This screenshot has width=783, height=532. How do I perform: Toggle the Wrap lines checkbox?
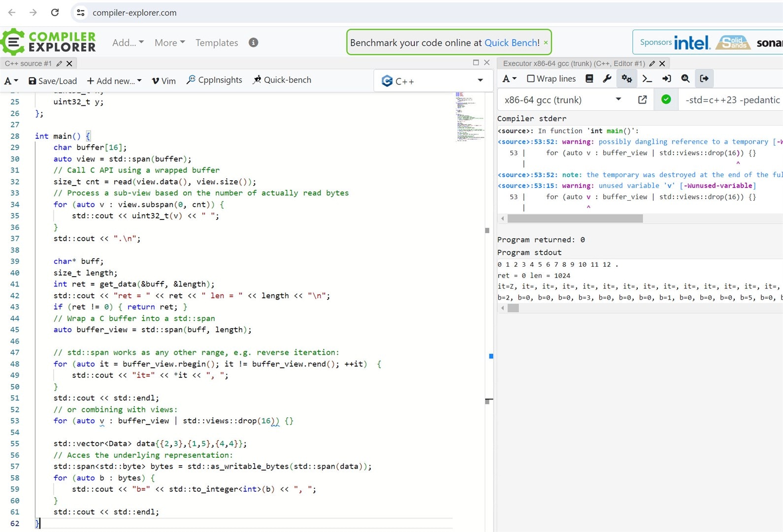coord(531,79)
